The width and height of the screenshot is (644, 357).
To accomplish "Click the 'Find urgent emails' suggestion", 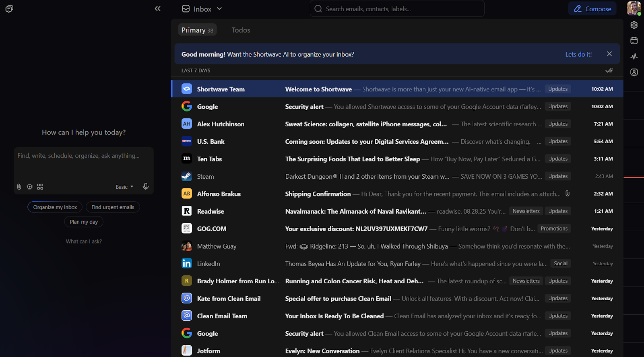I will 113,207.
